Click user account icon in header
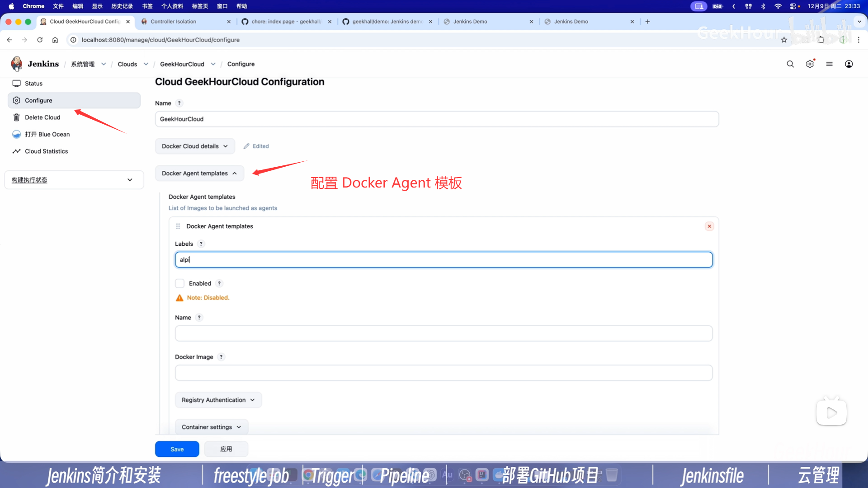Screen dimensions: 868x488 click(x=849, y=64)
